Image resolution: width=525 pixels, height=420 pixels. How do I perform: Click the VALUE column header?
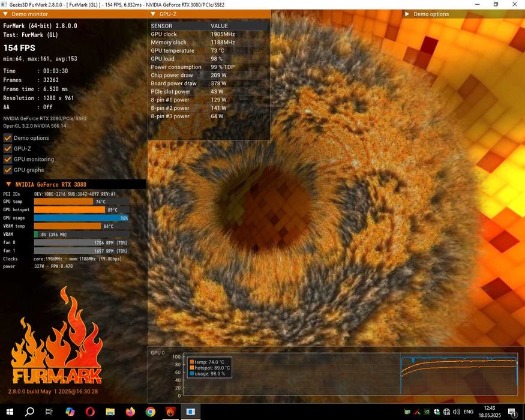coord(220,26)
